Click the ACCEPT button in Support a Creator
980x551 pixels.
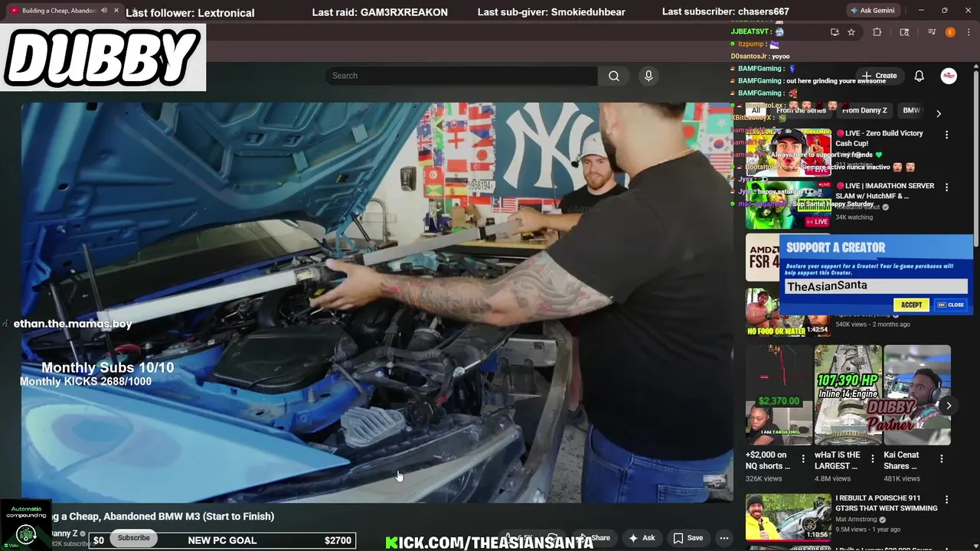(911, 305)
